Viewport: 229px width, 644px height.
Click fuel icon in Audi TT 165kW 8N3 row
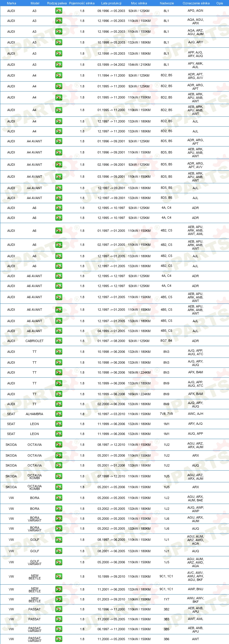click(59, 372)
